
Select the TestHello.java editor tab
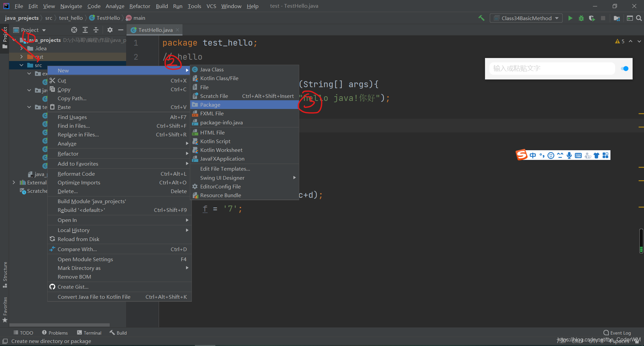click(x=155, y=30)
